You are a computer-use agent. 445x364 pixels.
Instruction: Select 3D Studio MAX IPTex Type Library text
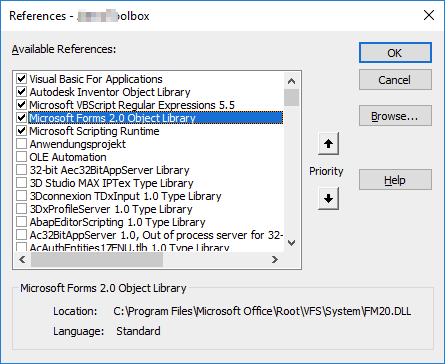(x=111, y=183)
